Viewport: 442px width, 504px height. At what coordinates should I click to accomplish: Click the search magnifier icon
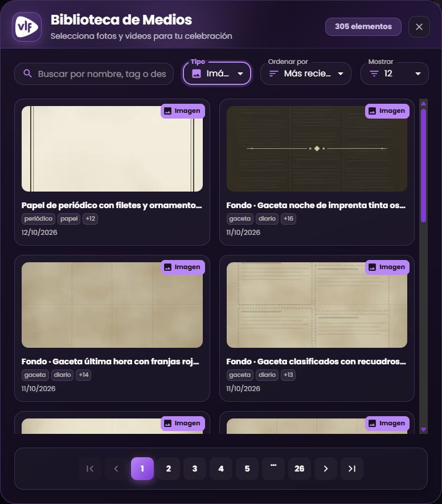(27, 74)
